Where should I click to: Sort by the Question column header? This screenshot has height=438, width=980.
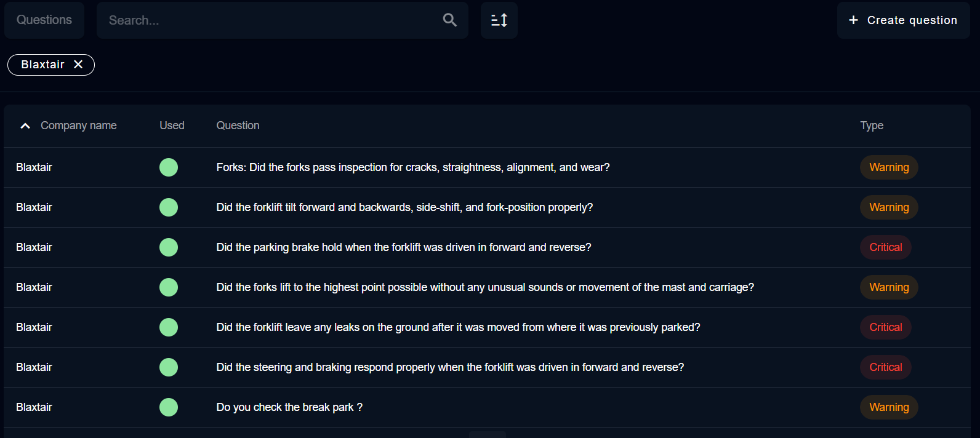click(x=238, y=125)
